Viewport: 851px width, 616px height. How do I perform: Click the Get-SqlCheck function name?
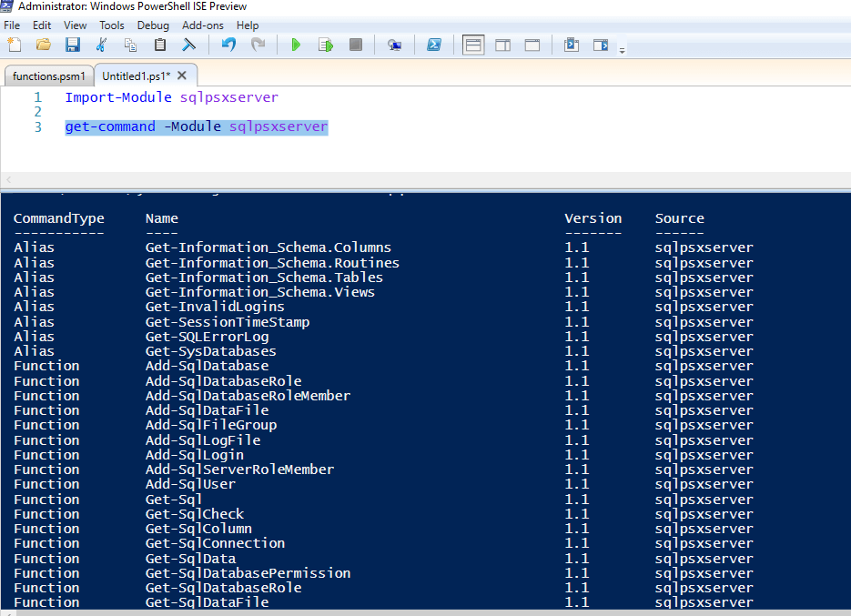[195, 514]
